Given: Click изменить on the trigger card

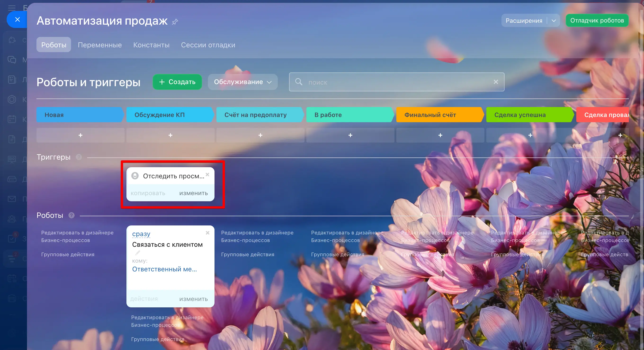Looking at the screenshot, I should [193, 193].
